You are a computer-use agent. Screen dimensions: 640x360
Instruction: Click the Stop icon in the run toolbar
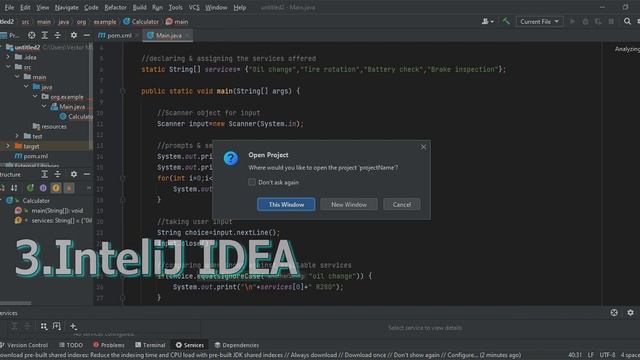[611, 21]
